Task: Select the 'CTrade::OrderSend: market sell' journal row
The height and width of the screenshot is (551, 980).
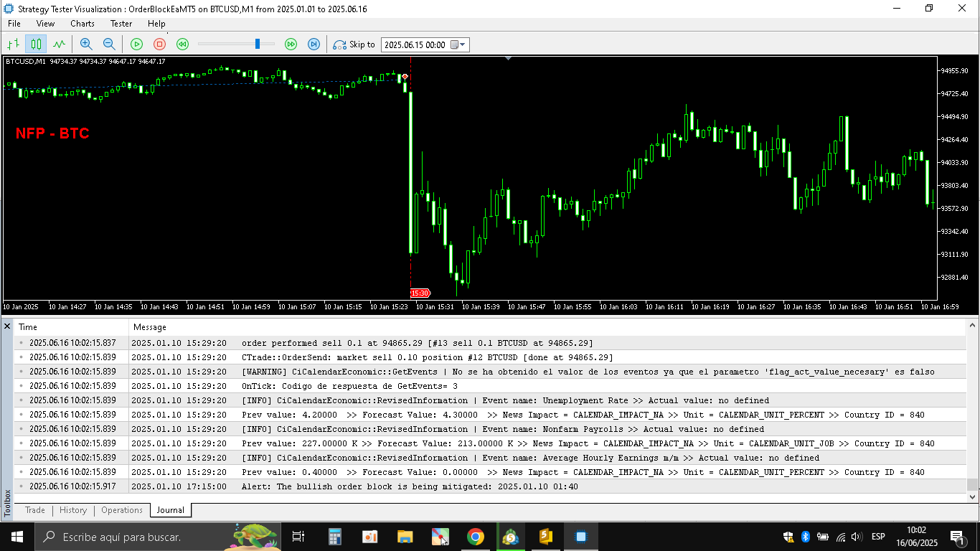Action: coord(490,357)
